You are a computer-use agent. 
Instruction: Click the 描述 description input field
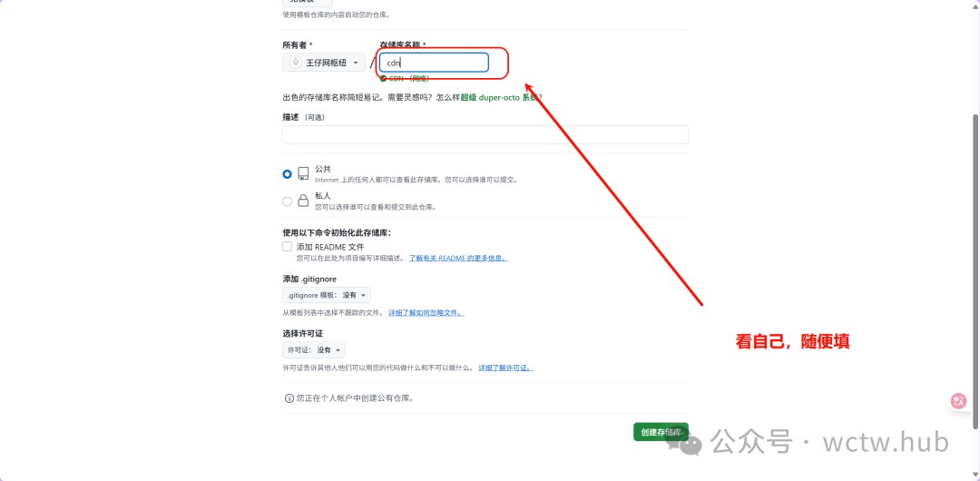click(x=485, y=134)
